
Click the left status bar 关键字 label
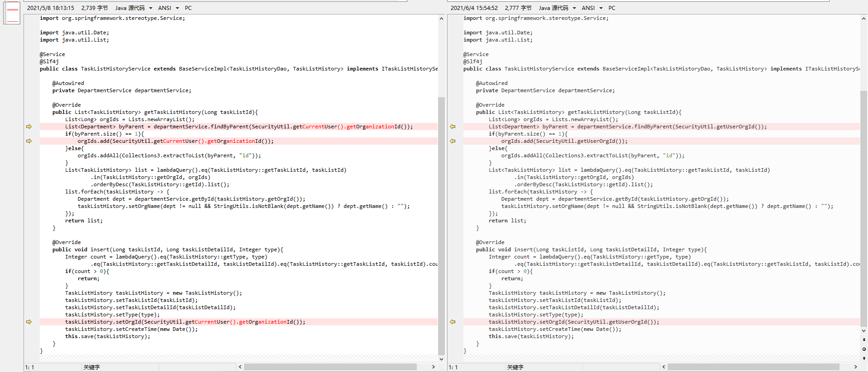(x=91, y=367)
